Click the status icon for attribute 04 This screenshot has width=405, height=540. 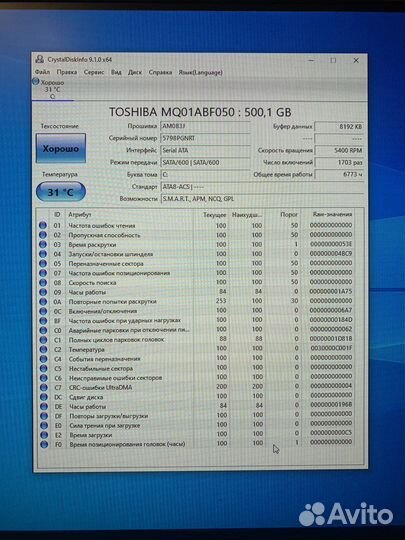43,254
